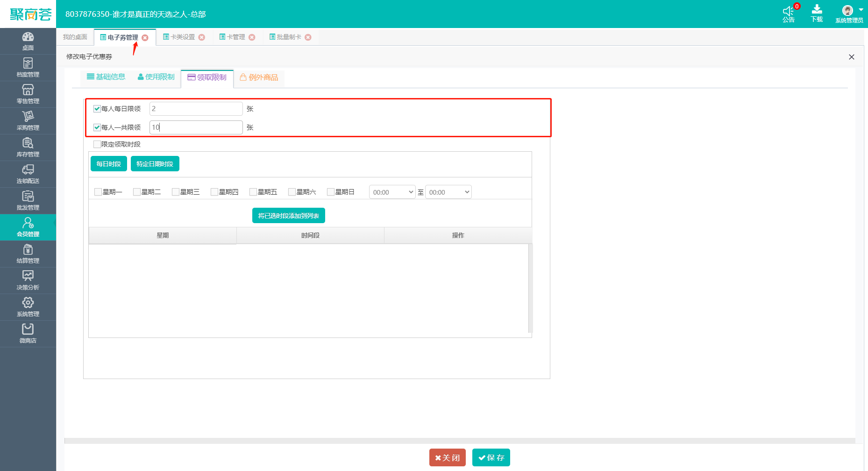Switch to 我的桌面 tab
The height and width of the screenshot is (471, 868).
pos(75,37)
